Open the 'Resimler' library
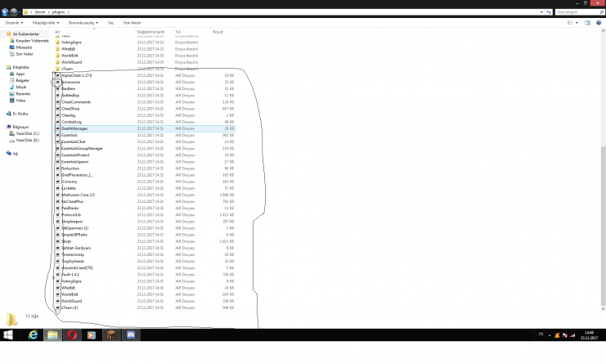This screenshot has width=606, height=364. pos(23,94)
